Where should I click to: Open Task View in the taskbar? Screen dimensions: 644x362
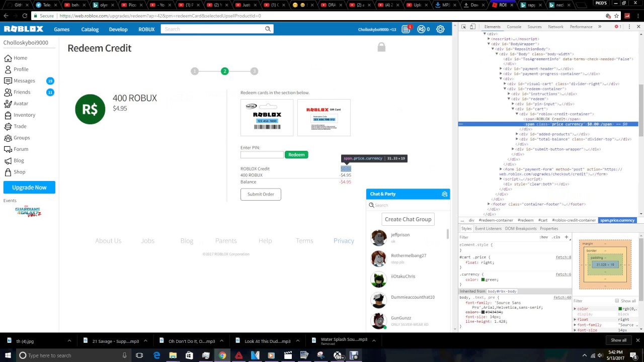coord(139,355)
